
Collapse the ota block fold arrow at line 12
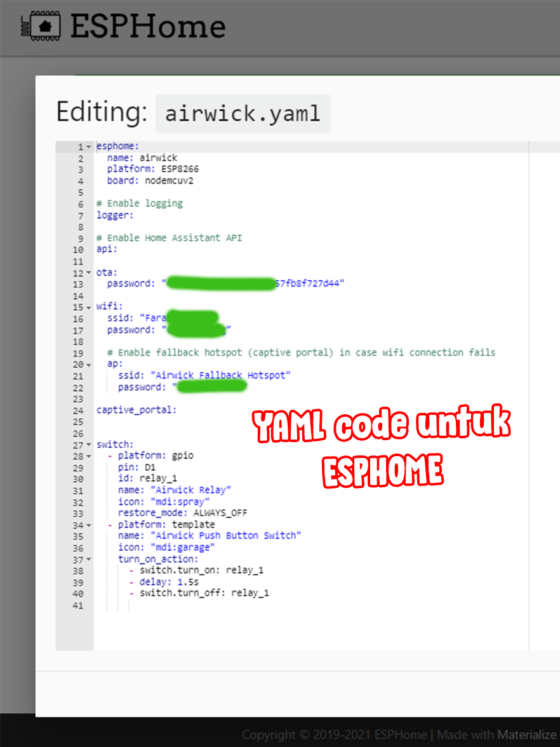(89, 273)
